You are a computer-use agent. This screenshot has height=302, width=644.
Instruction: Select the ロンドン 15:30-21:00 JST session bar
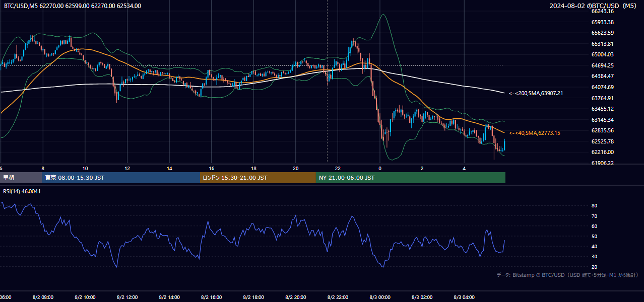[x=258, y=178]
